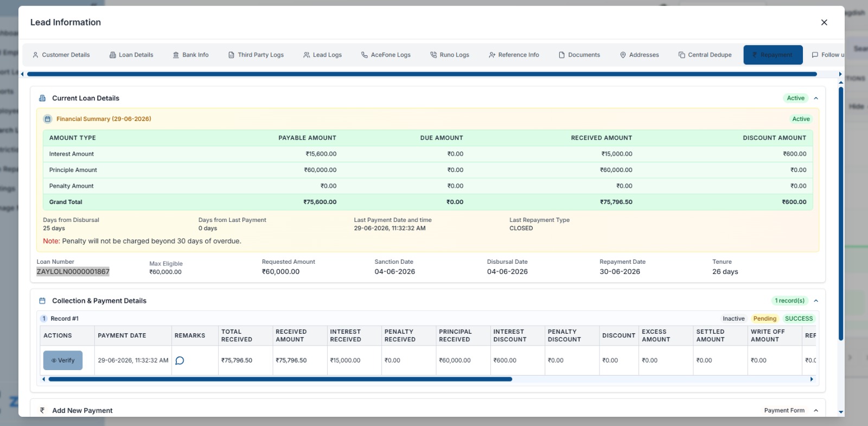Click the Collection & Payment Details calendar icon
This screenshot has width=868, height=426.
42,301
